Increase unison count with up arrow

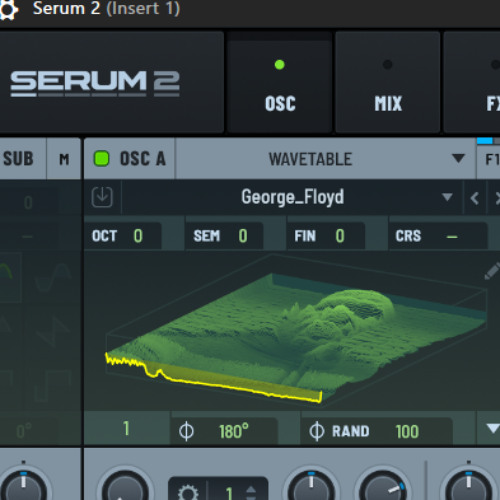pos(251,489)
